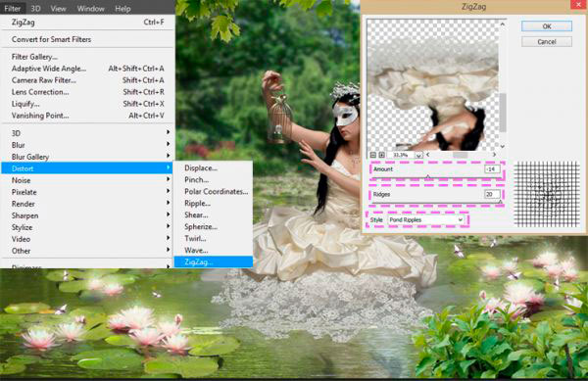Click Cancel in the ZigZag dialog
This screenshot has width=588, height=381.
[547, 41]
